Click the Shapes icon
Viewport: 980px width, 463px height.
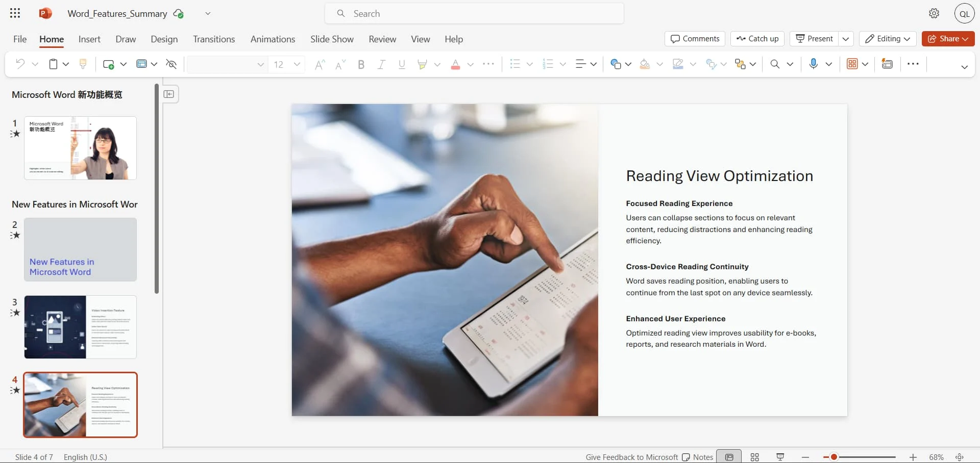point(616,64)
